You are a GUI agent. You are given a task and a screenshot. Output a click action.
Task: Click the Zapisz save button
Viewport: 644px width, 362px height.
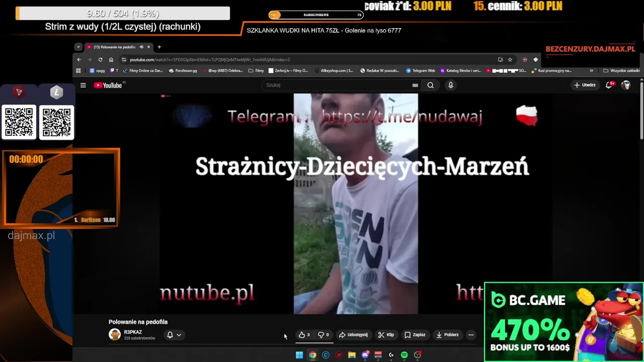[x=416, y=335]
